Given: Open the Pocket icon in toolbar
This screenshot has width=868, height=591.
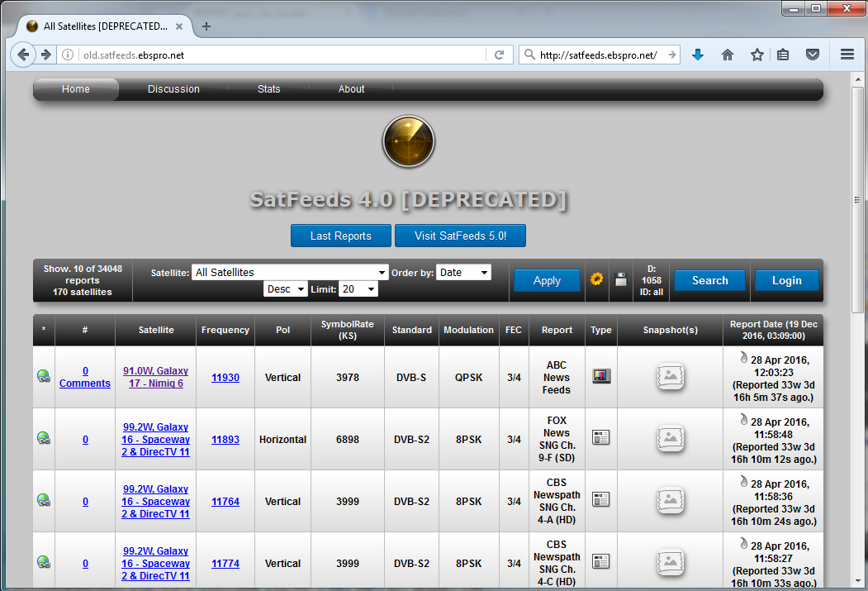Looking at the screenshot, I should tap(813, 55).
